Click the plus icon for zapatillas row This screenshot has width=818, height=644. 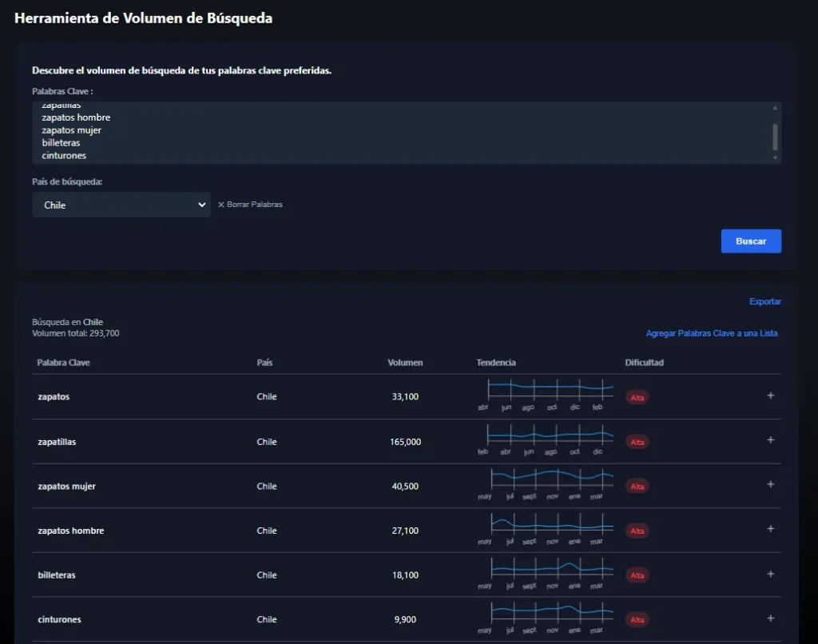(770, 440)
